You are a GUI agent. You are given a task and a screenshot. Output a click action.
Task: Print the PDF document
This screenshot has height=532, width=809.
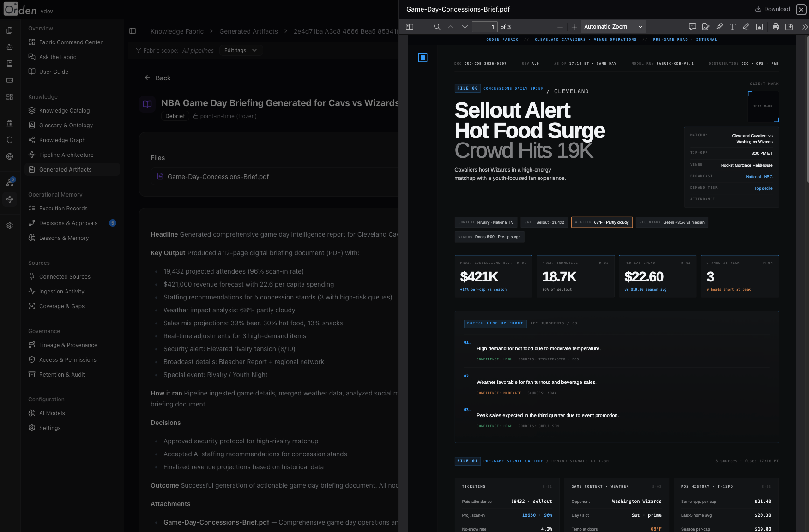tap(776, 27)
